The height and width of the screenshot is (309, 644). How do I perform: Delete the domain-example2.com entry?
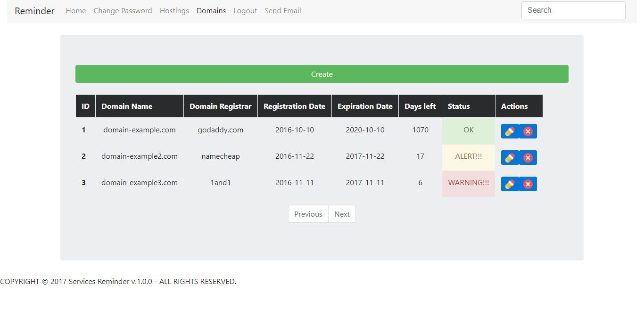tap(528, 158)
